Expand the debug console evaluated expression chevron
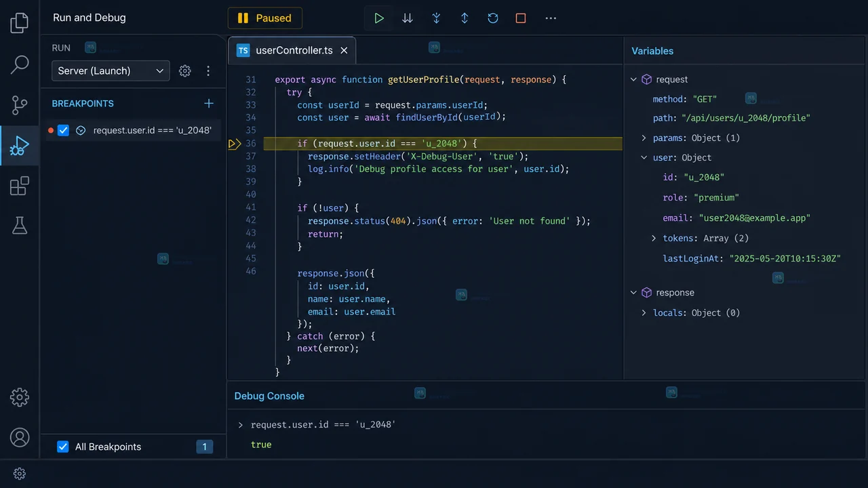This screenshot has height=488, width=868. coord(240,425)
